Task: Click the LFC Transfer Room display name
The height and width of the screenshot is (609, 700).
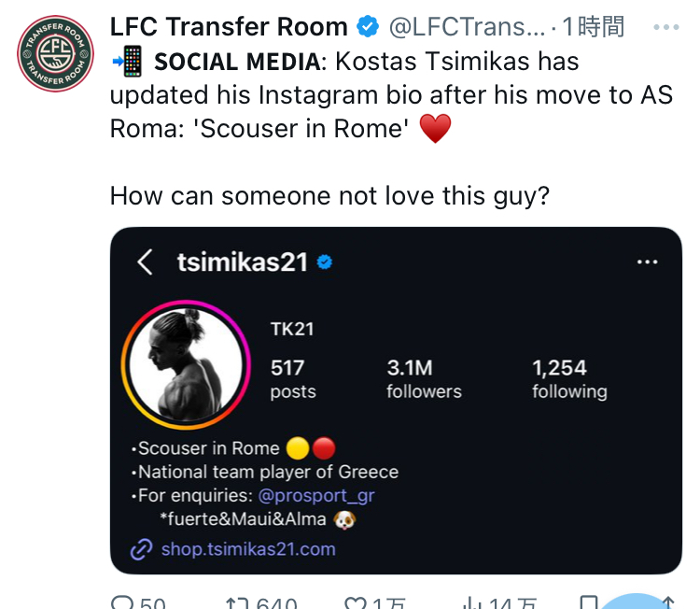Action: tap(229, 27)
